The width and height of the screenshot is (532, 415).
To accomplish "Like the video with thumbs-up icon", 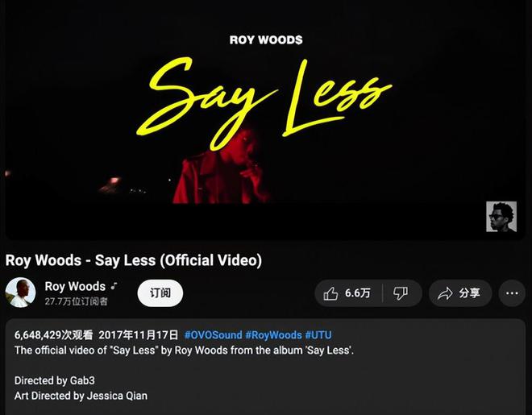I will coord(330,293).
